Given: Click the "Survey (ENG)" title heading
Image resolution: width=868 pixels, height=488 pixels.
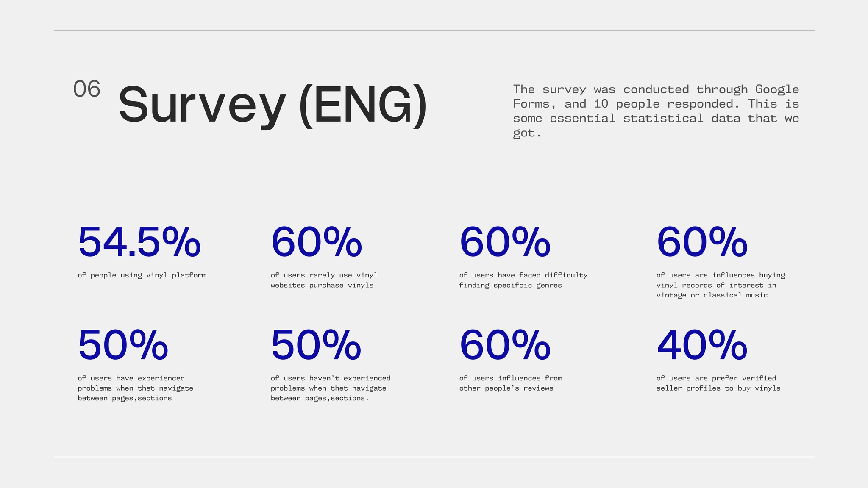Looking at the screenshot, I should (x=273, y=104).
